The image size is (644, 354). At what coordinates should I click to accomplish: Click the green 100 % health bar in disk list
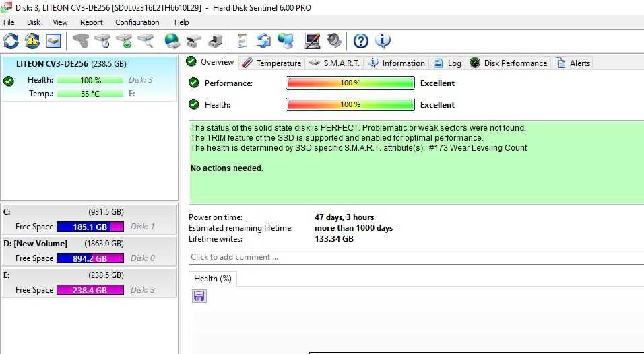pyautogui.click(x=90, y=80)
